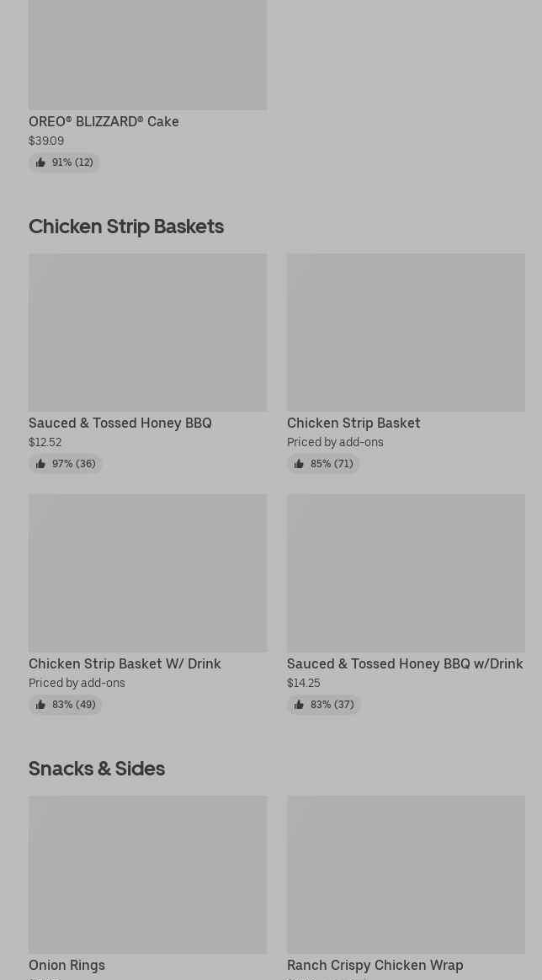Click the Snacks & Sides section heading
Screen dimensions: 542x980
[x=97, y=768]
